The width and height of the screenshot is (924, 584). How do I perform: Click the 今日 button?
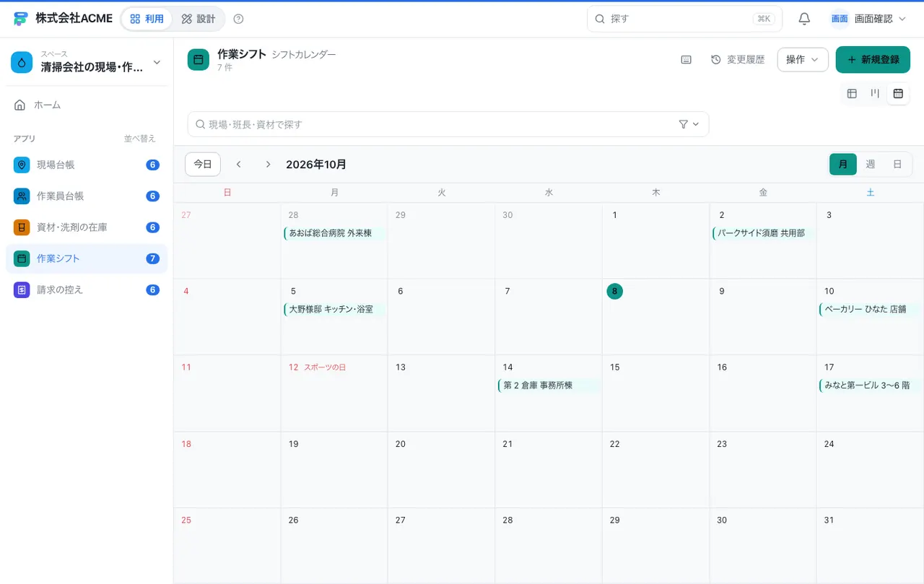coord(203,164)
